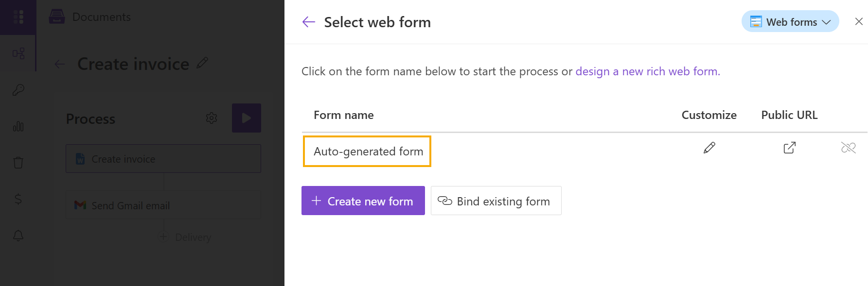Add a Delivery step with the plus control
The height and width of the screenshot is (286, 868).
point(162,237)
